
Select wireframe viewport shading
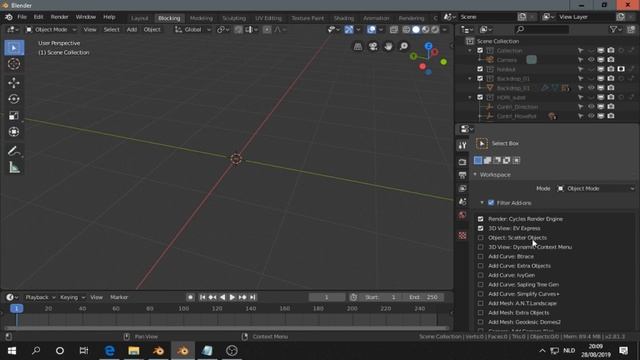[407, 29]
